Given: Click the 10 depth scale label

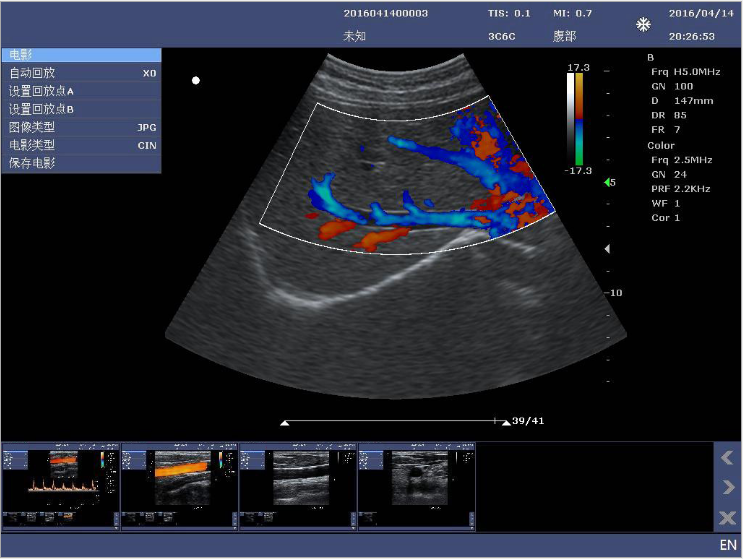Looking at the screenshot, I should pyautogui.click(x=616, y=293).
